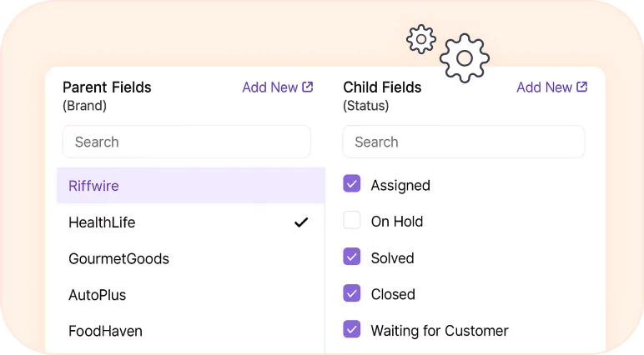644x355 pixels.
Task: Open external link icon beside Parent Fields Add New
Action: (308, 87)
